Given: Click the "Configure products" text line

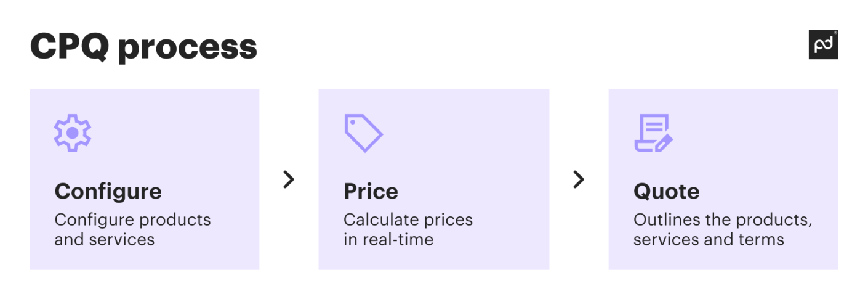Looking at the screenshot, I should [x=132, y=219].
